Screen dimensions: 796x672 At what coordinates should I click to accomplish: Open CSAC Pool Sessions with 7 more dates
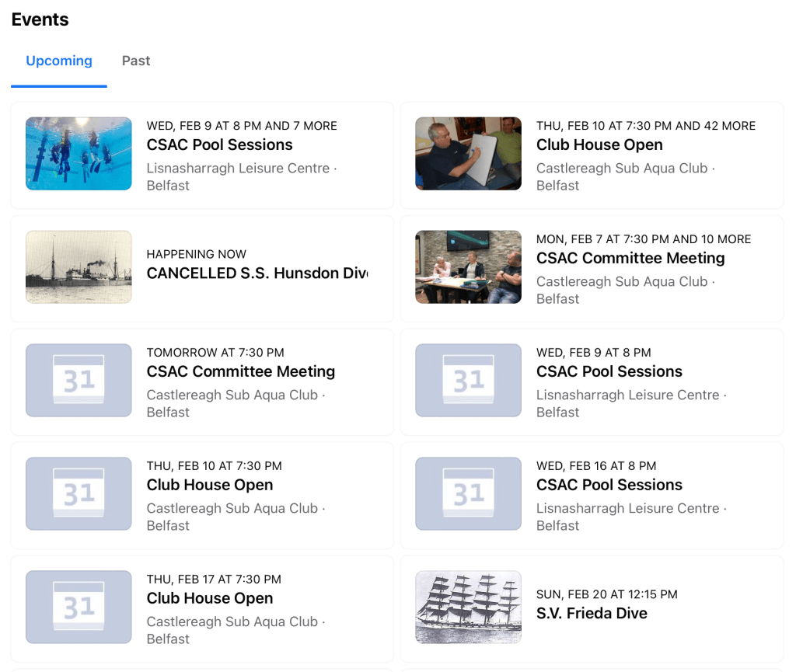click(219, 145)
